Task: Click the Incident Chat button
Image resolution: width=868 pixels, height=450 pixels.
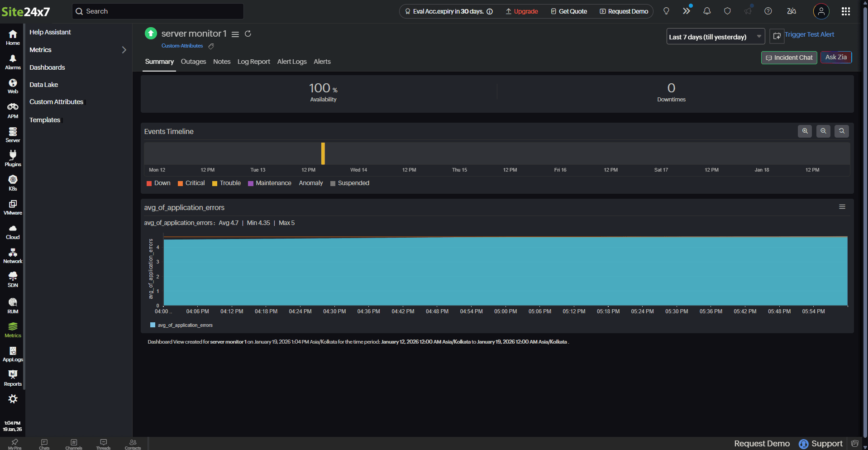Action: (x=789, y=57)
